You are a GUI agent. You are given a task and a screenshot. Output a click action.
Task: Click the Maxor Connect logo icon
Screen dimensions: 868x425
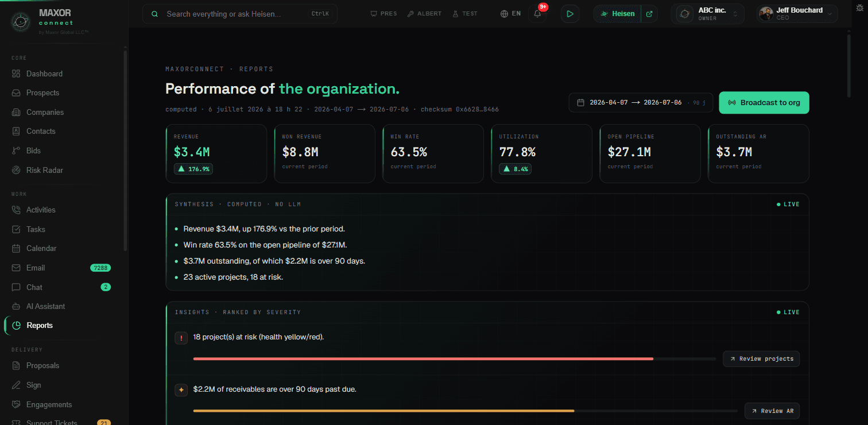(21, 22)
